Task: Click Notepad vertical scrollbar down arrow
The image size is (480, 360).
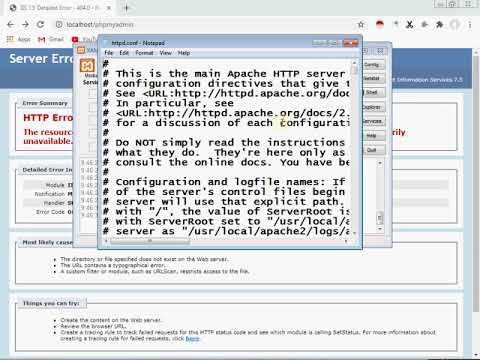Action: pos(354,233)
